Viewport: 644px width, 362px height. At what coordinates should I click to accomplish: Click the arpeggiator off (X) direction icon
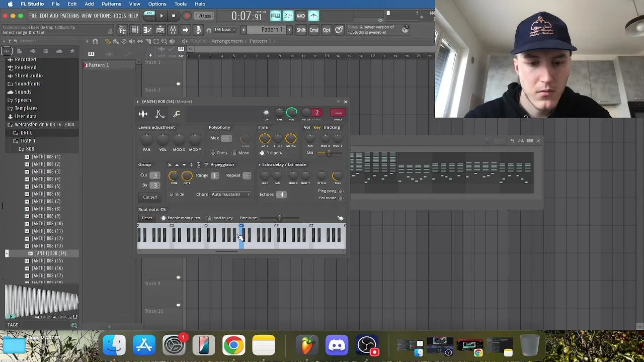pyautogui.click(x=170, y=165)
